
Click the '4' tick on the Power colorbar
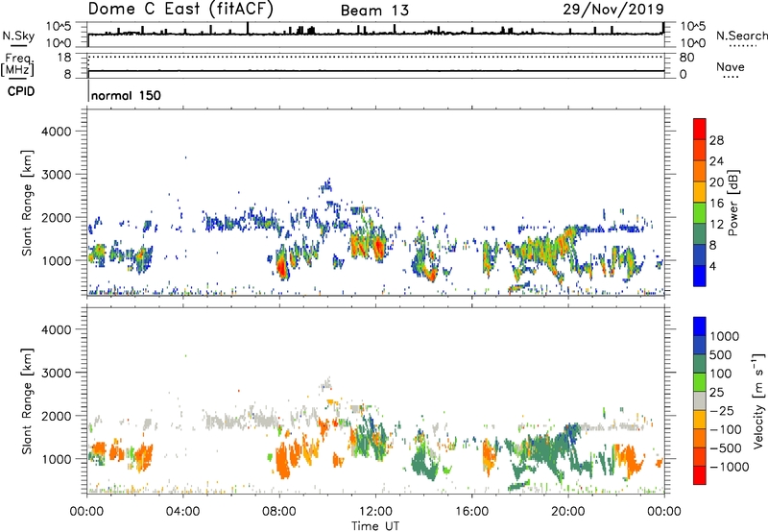713,266
